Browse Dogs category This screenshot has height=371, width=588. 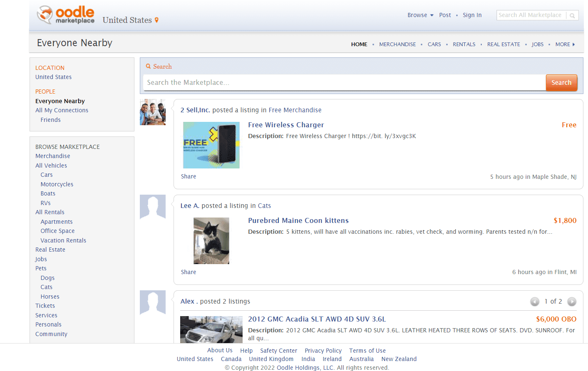[47, 278]
